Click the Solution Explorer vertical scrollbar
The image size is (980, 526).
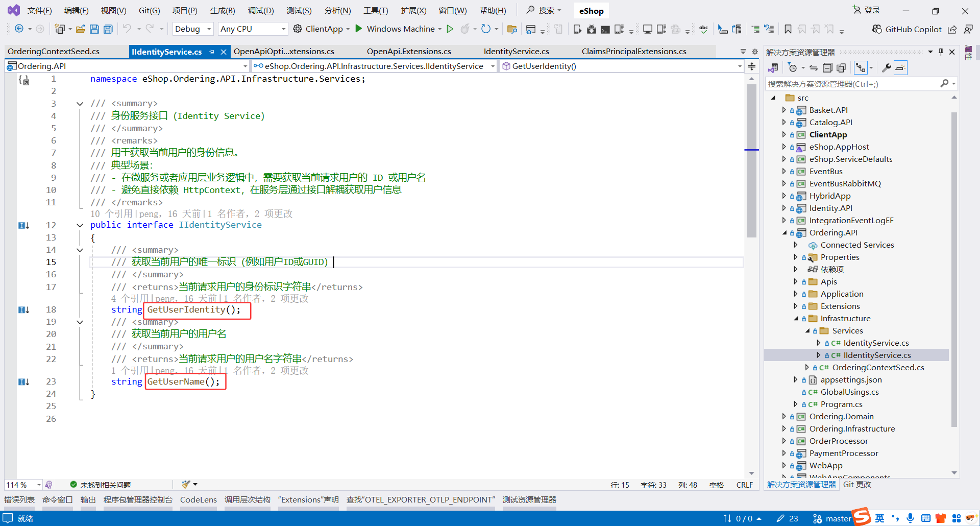click(954, 270)
